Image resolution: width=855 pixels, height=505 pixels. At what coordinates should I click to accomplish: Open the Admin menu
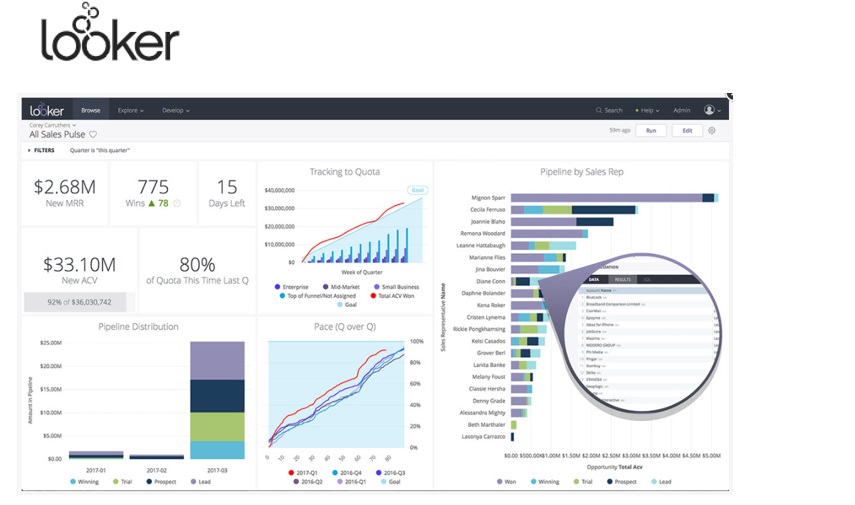pos(682,110)
